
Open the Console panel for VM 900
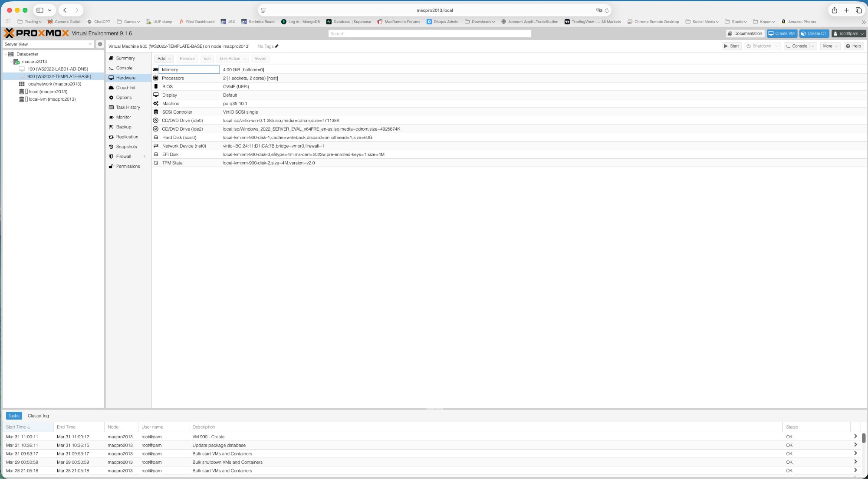pos(124,68)
